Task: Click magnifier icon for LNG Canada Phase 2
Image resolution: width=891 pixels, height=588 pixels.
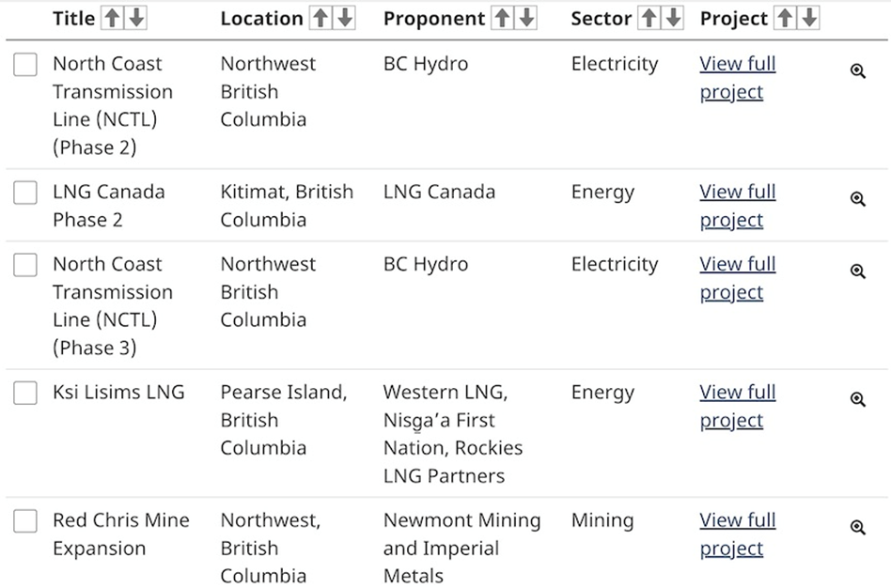Action: tap(857, 199)
